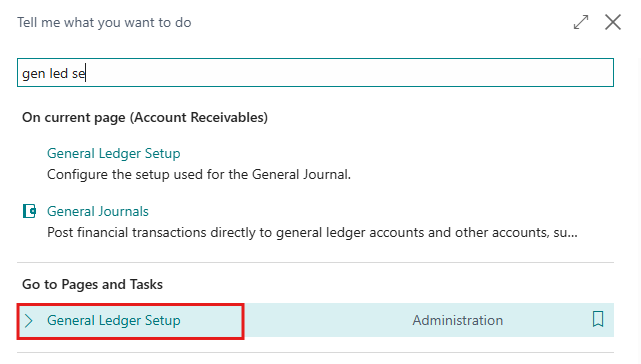Image resolution: width=641 pixels, height=364 pixels.
Task: Click the 'Tell me what you want to do' title
Action: 104,22
